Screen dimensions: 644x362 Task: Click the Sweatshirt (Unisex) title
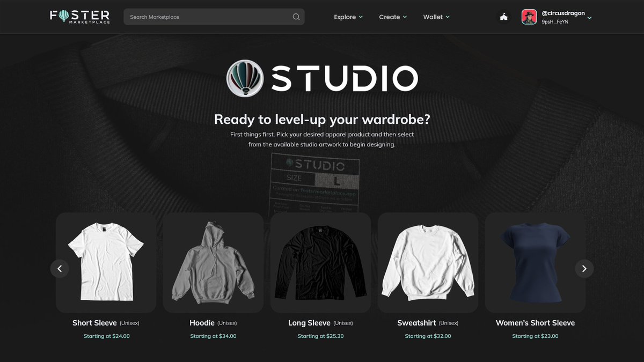pyautogui.click(x=428, y=323)
